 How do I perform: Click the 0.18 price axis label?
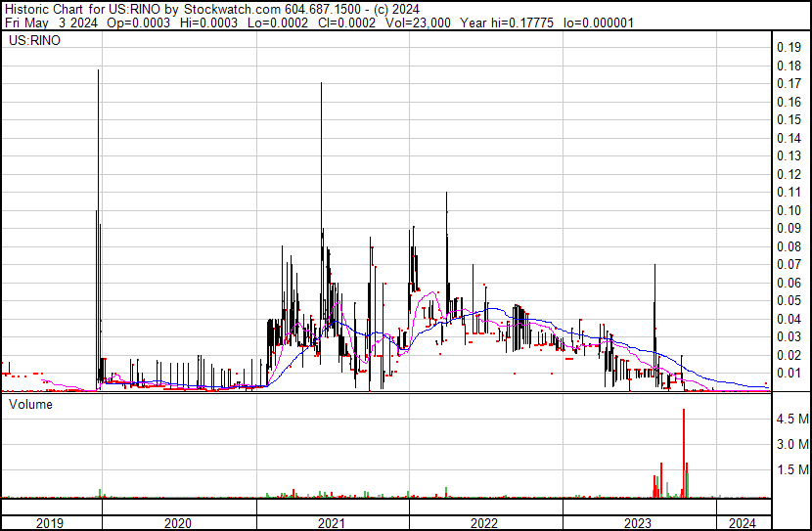click(x=789, y=66)
